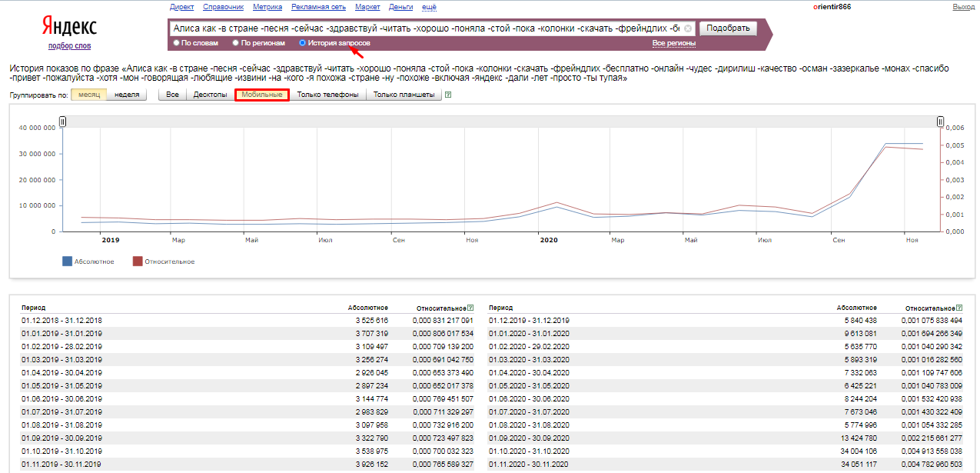Screen dimensions: 980x473
Task: Click the right chart range handle
Action: [940, 122]
